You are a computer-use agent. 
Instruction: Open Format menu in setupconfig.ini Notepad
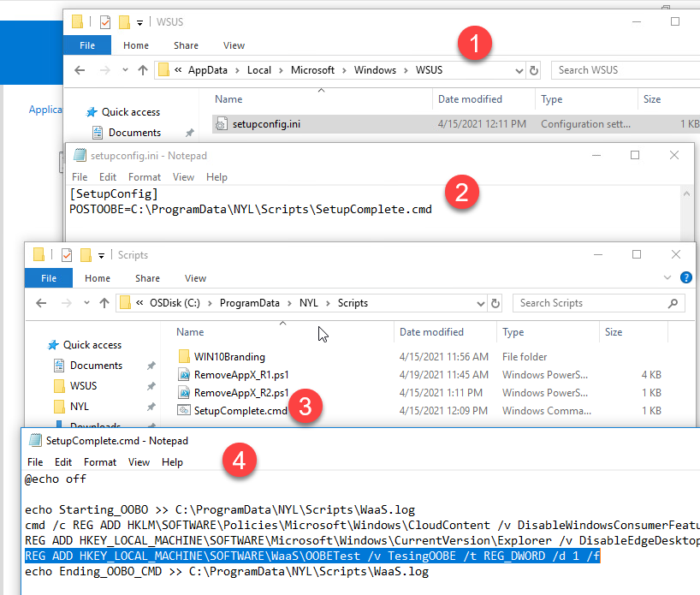click(145, 177)
